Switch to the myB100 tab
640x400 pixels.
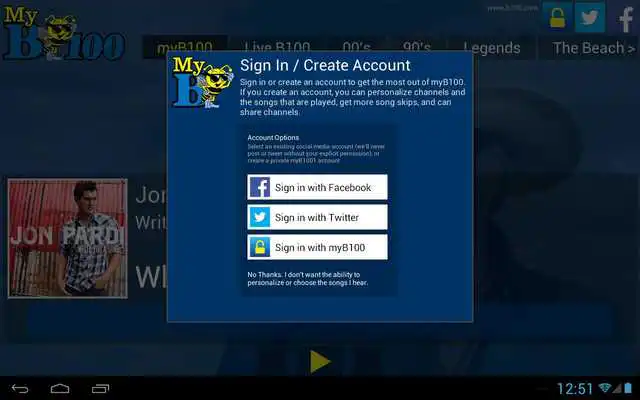[x=186, y=48]
